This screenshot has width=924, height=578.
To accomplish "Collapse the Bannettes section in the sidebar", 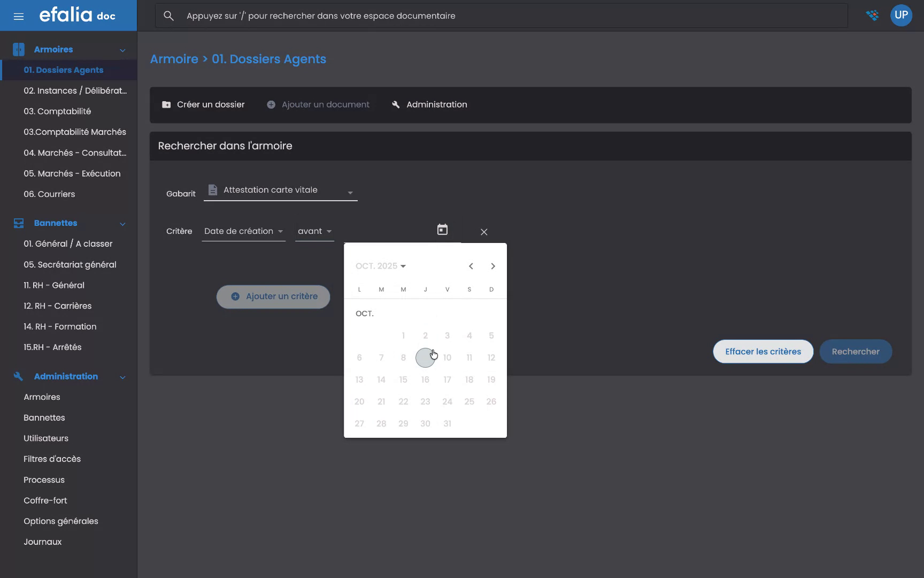I will pyautogui.click(x=123, y=224).
